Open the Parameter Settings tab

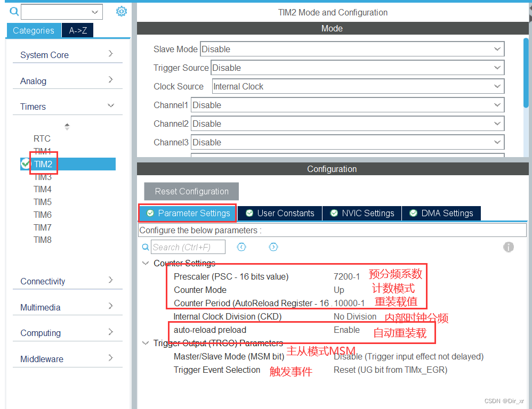(188, 213)
